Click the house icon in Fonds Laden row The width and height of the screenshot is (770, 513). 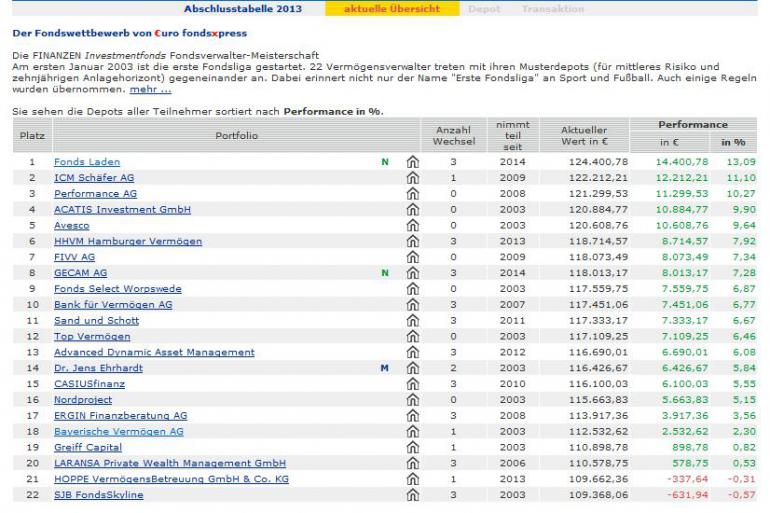click(x=412, y=162)
